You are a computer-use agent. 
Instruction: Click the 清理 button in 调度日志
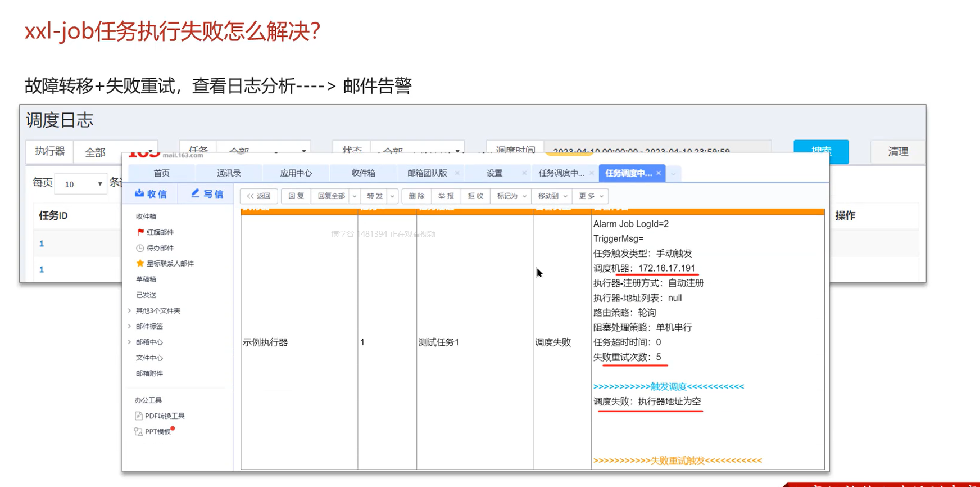pos(897,152)
